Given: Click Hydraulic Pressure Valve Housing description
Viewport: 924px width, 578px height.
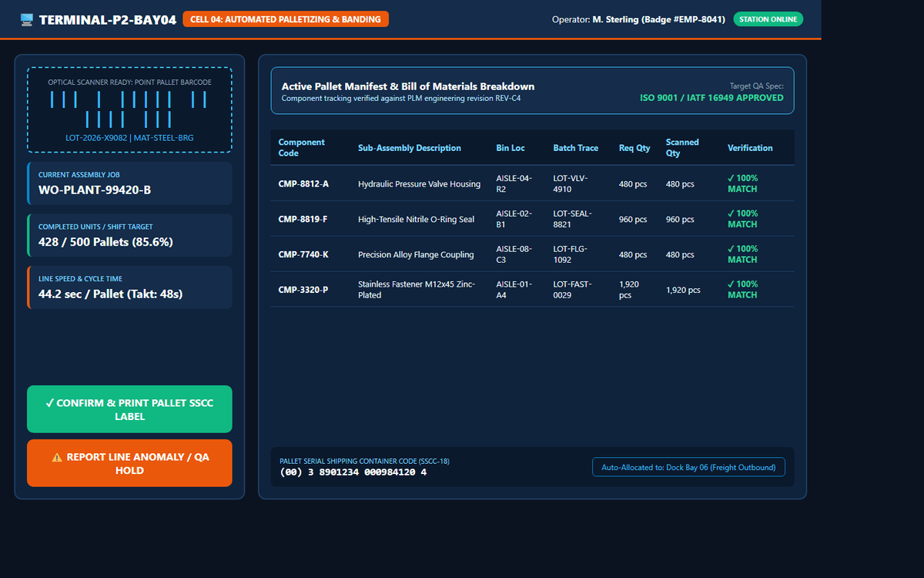Looking at the screenshot, I should click(x=420, y=184).
